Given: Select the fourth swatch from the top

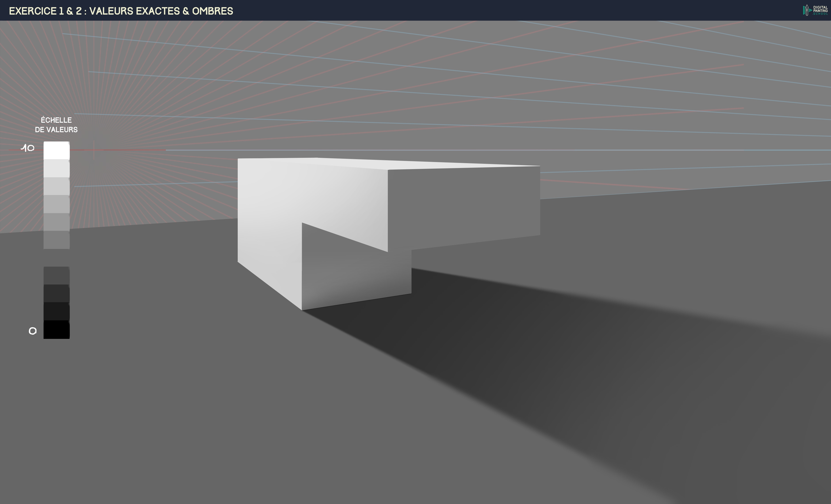Looking at the screenshot, I should click(x=56, y=204).
